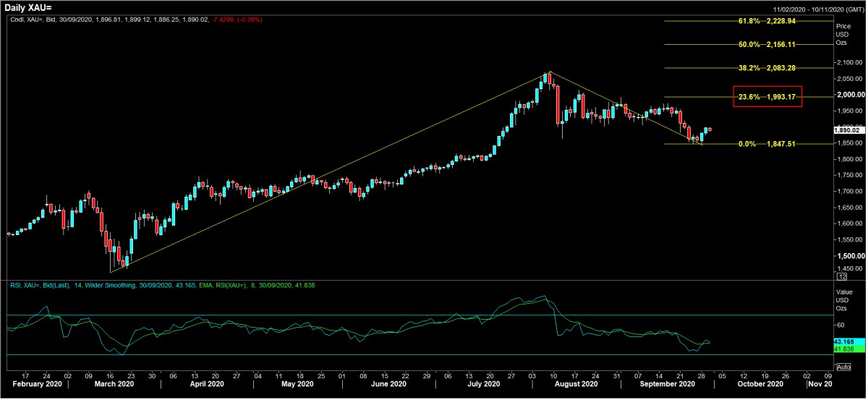This screenshot has width=868, height=400.
Task: Select the 23.6% 1,993.17 Fibonacci level label
Action: coord(767,97)
